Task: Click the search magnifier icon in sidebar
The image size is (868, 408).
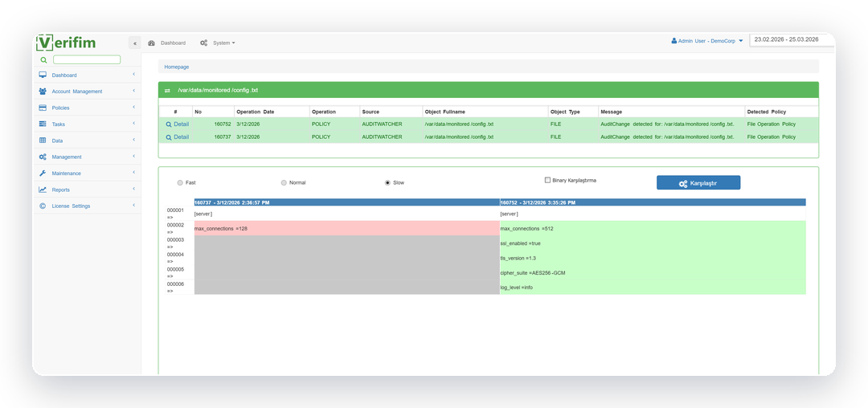Action: 43,59
